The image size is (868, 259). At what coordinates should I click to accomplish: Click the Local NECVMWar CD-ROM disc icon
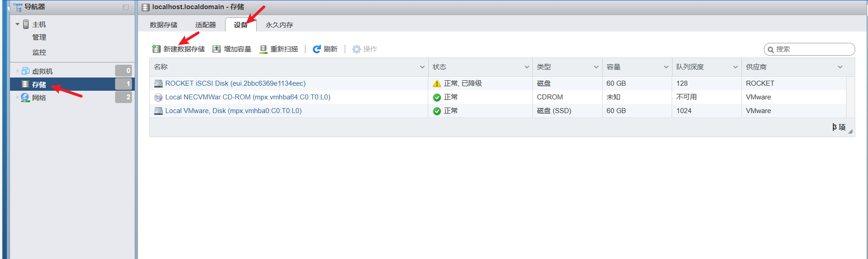point(158,97)
